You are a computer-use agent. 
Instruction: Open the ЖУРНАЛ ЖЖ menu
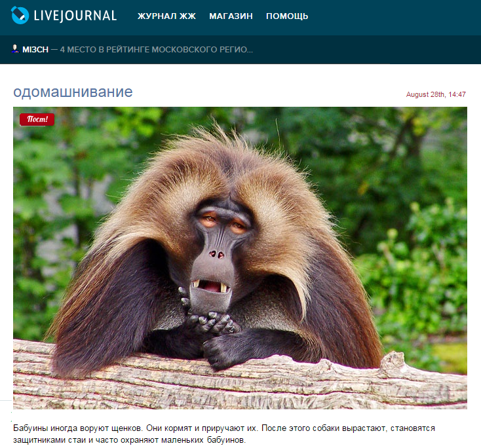pos(166,16)
